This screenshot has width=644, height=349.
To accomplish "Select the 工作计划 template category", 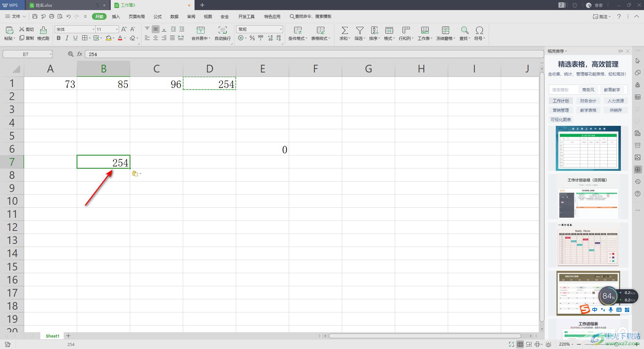I will [x=561, y=101].
